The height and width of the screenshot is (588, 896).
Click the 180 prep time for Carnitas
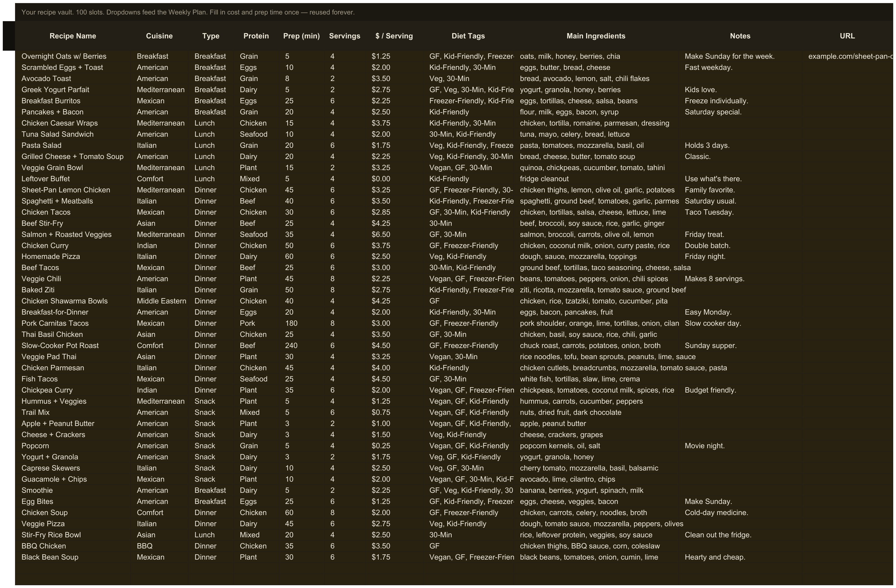pyautogui.click(x=301, y=323)
